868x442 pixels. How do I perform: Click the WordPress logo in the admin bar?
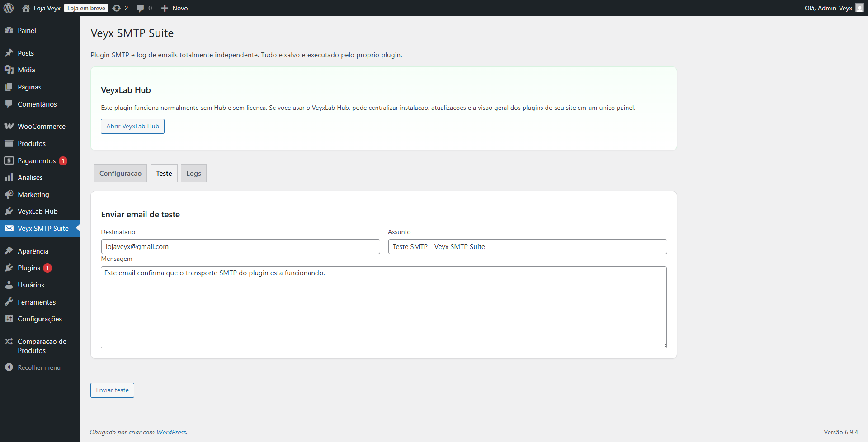[8, 8]
